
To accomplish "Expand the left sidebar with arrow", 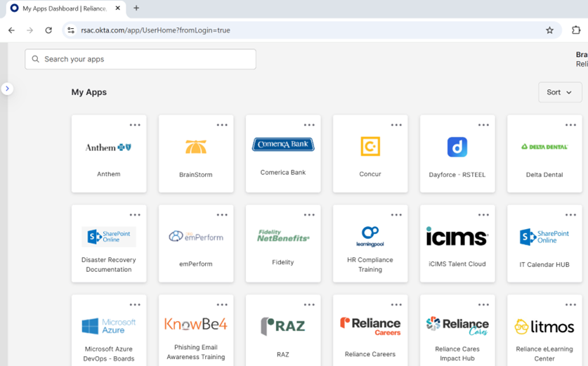I will point(7,89).
